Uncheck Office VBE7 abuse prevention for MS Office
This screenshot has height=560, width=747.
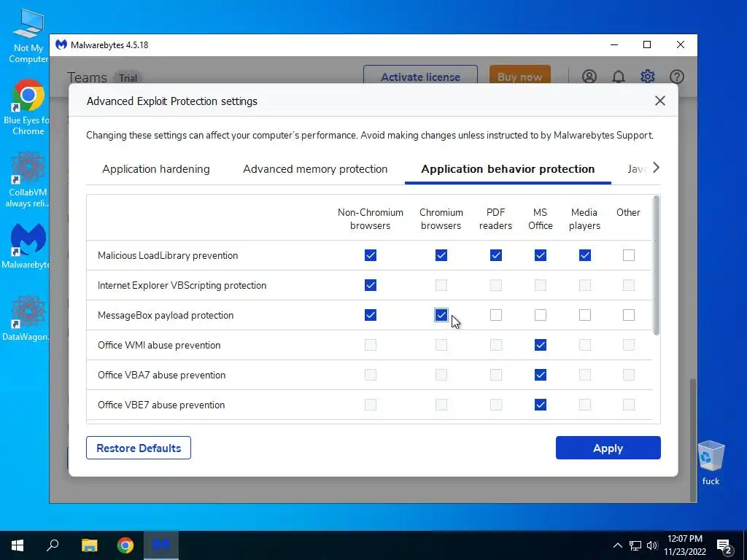coord(541,405)
